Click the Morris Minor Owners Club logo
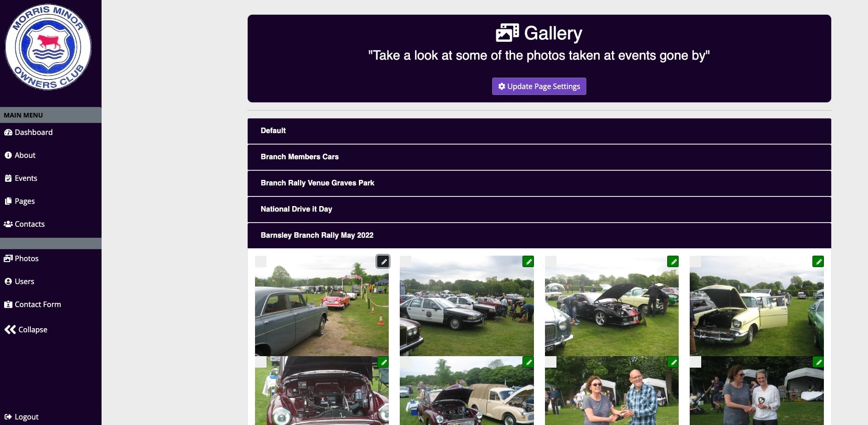 pos(48,47)
